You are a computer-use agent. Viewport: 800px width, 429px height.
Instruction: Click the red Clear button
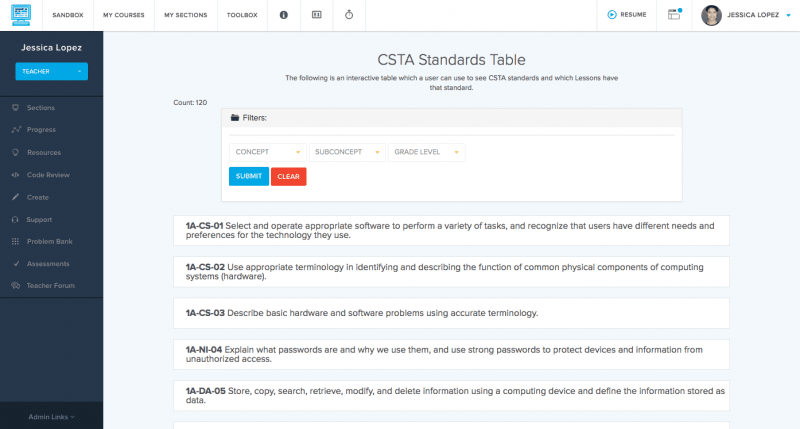coord(288,176)
